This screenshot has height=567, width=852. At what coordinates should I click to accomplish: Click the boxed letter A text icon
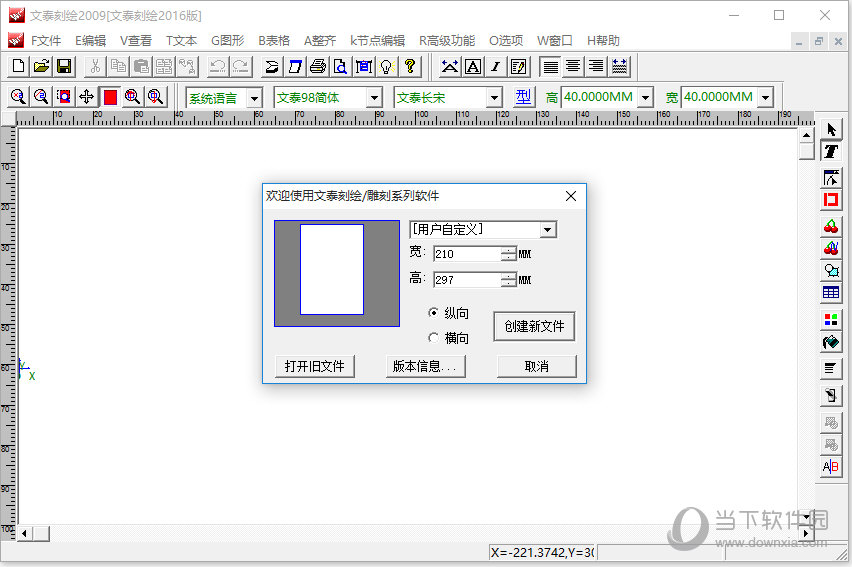point(473,66)
